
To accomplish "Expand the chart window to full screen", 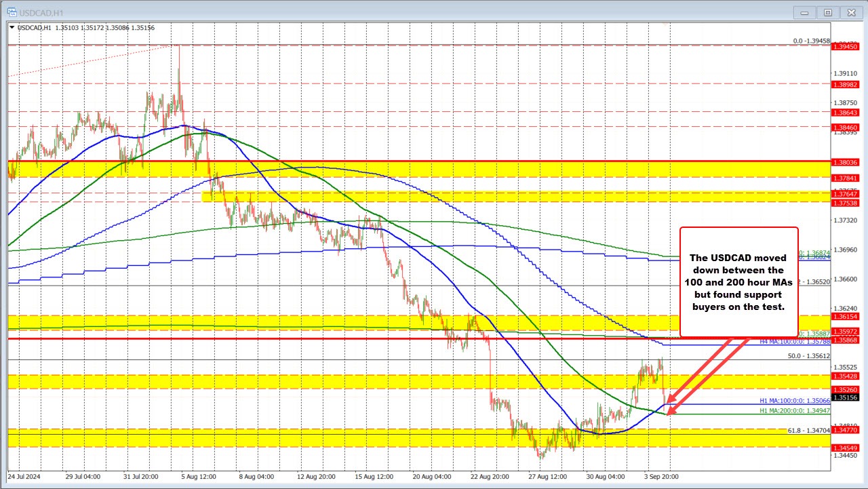I will pos(828,12).
